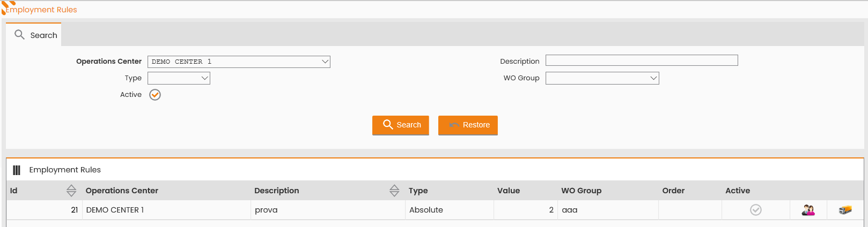
Task: Select the prova description cell
Action: 328,210
